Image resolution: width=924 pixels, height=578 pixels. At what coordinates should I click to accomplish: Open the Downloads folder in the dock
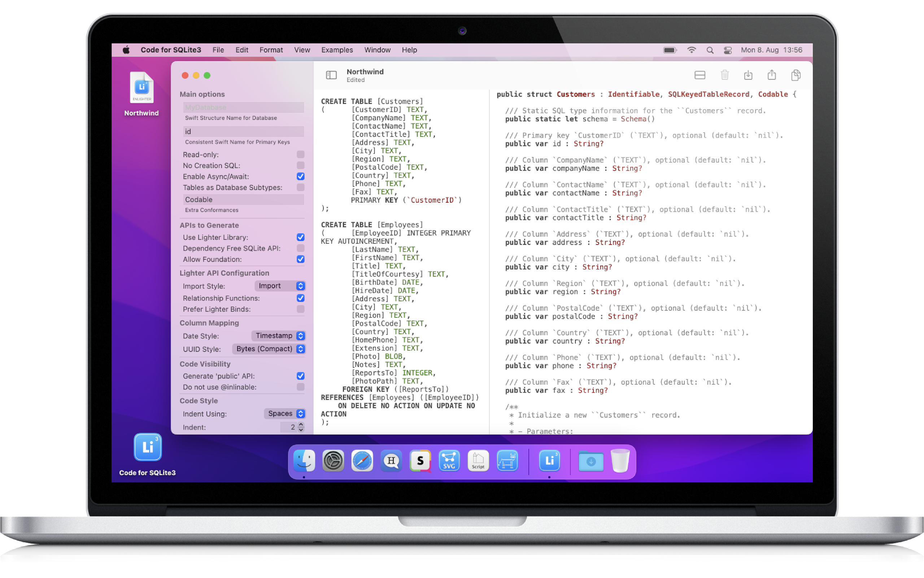(x=590, y=461)
